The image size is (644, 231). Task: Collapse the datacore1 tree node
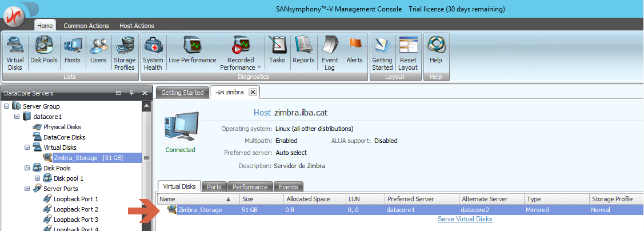tap(17, 117)
